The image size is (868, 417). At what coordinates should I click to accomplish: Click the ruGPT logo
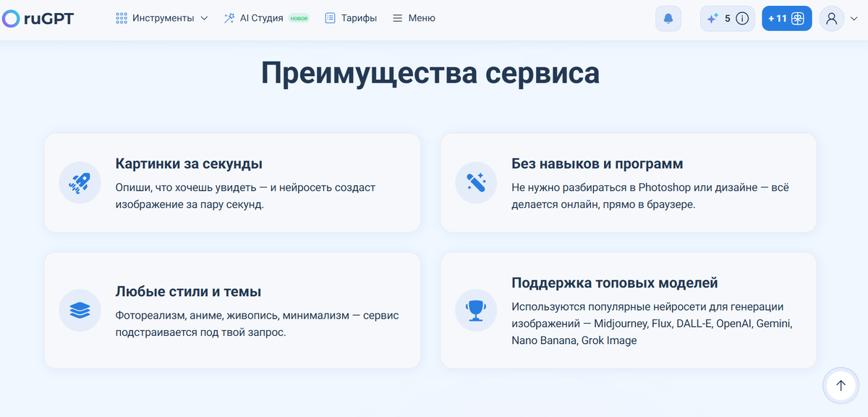pyautogui.click(x=38, y=19)
